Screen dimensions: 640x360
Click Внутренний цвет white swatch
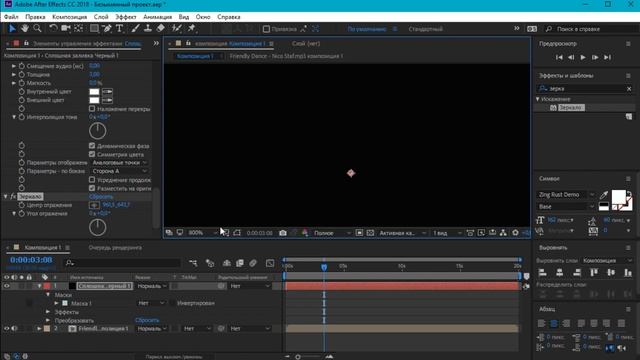(94, 91)
